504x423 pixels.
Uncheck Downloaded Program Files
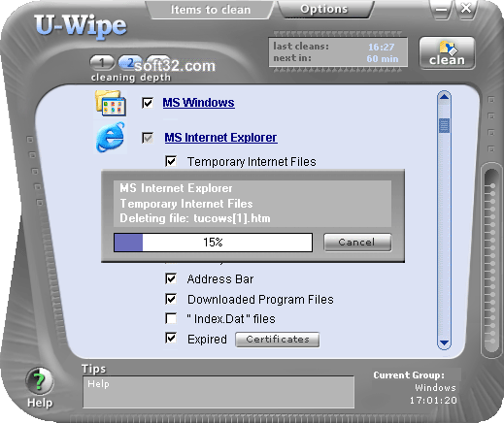(x=171, y=299)
